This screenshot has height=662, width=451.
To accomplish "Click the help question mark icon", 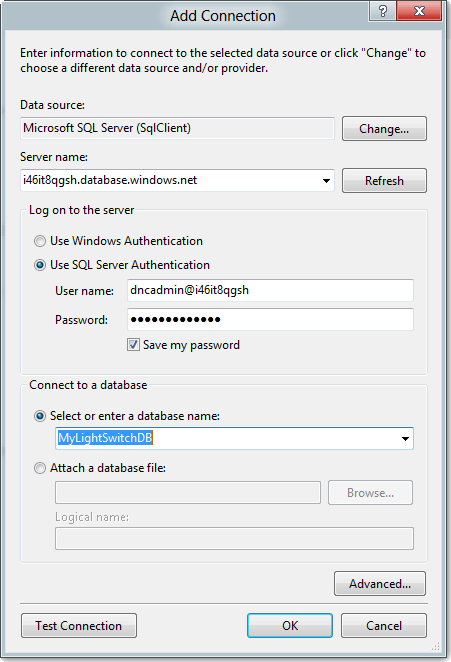I will (x=383, y=11).
